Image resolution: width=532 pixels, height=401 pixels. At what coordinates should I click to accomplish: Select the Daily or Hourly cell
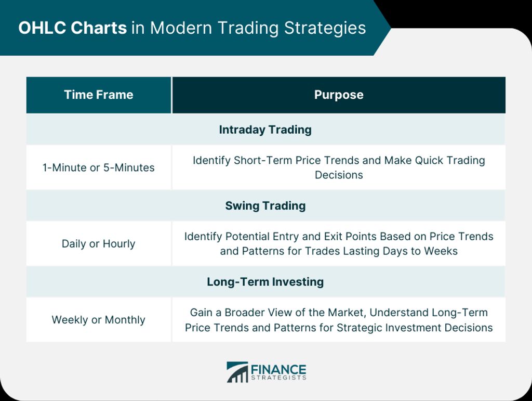pos(99,243)
